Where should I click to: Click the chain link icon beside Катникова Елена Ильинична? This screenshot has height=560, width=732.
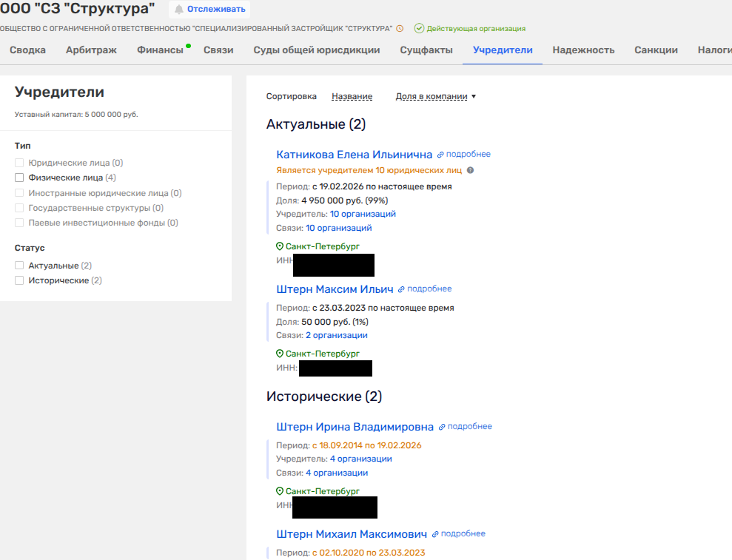(440, 155)
